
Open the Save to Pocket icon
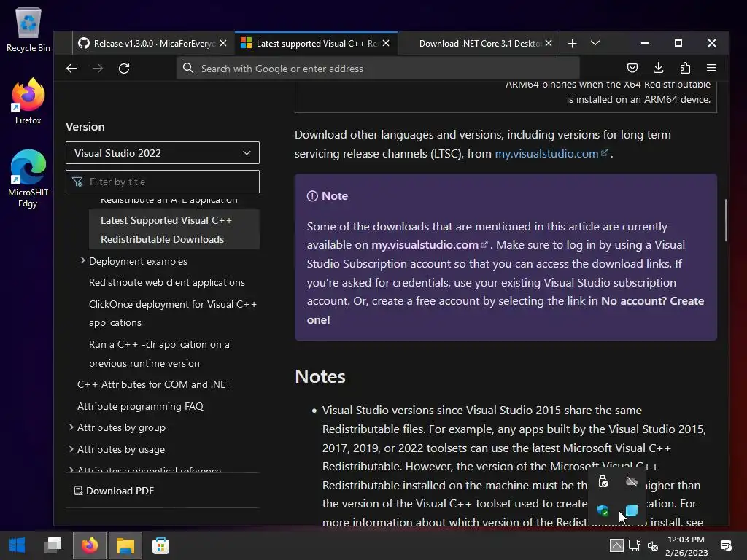(632, 68)
